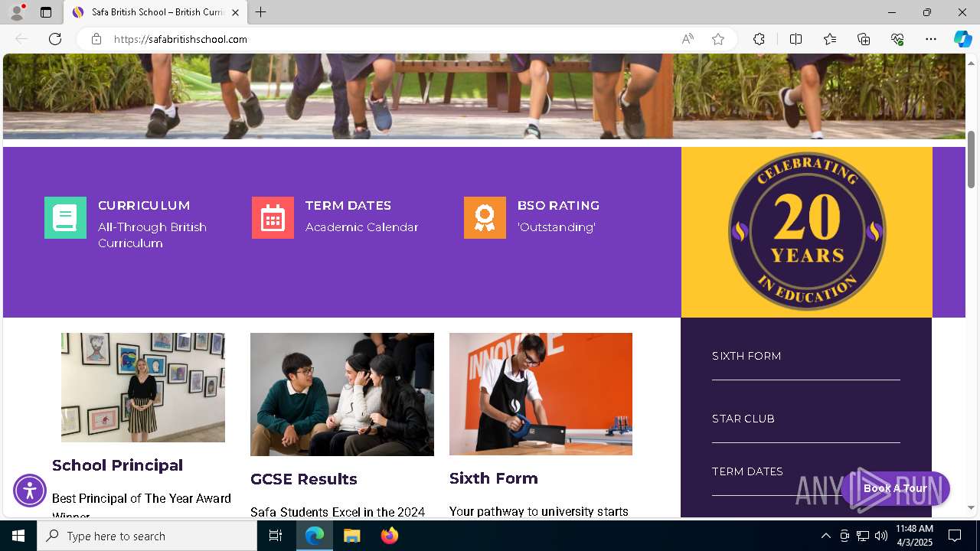Click the taskbar search box
This screenshot has height=551, width=980.
[x=147, y=536]
